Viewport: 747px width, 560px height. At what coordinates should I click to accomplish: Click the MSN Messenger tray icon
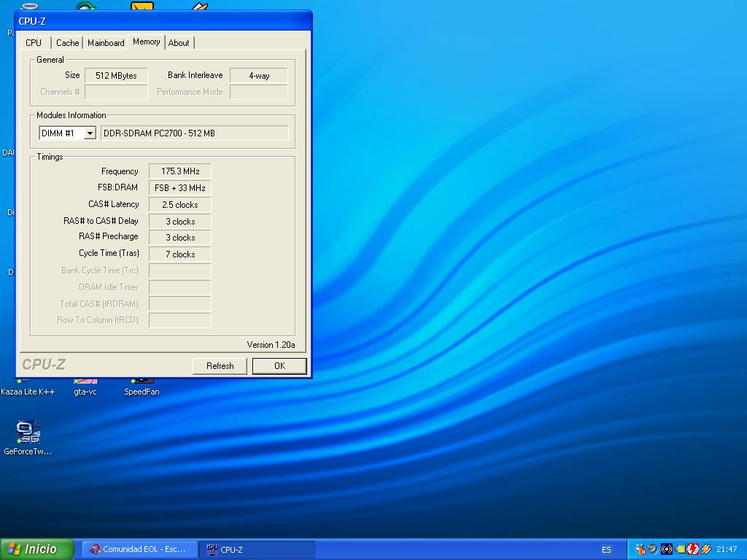pyautogui.click(x=640, y=549)
